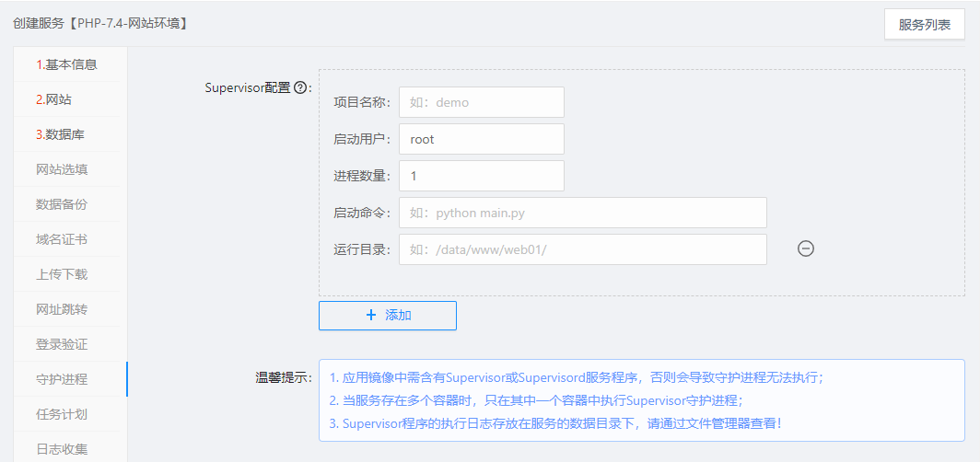Switch to the 1.基本信息 tab
Image resolution: width=980 pixels, height=462 pixels.
coord(66,64)
